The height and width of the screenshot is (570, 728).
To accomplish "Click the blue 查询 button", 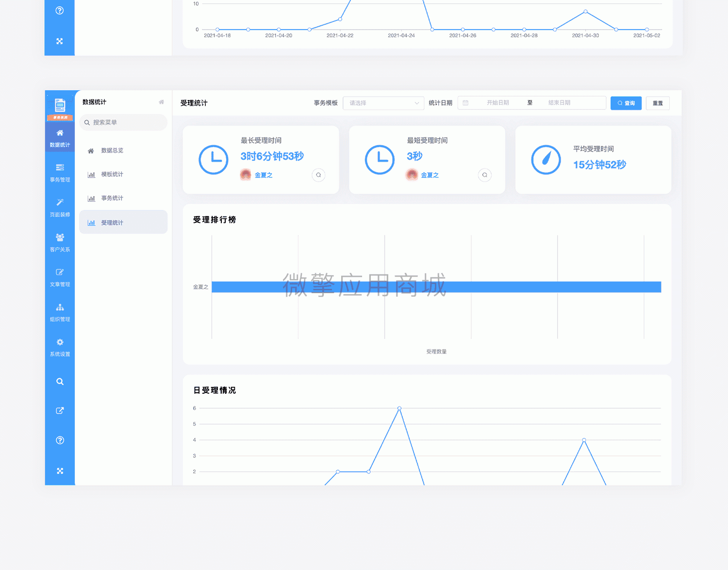I will click(626, 103).
